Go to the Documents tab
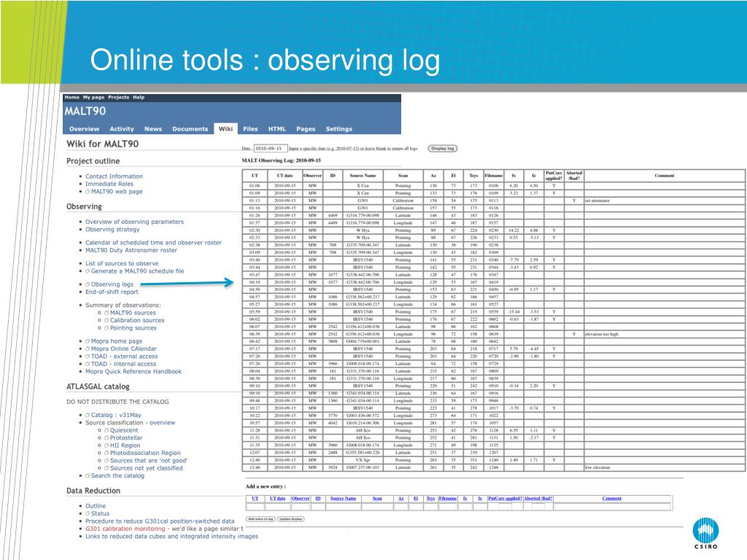The image size is (747, 560). click(x=190, y=129)
